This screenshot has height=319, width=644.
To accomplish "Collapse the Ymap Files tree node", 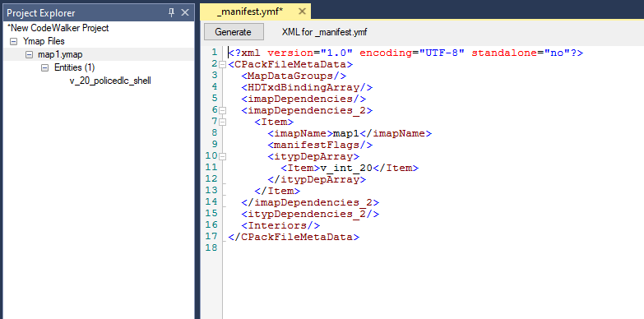I will coord(13,41).
